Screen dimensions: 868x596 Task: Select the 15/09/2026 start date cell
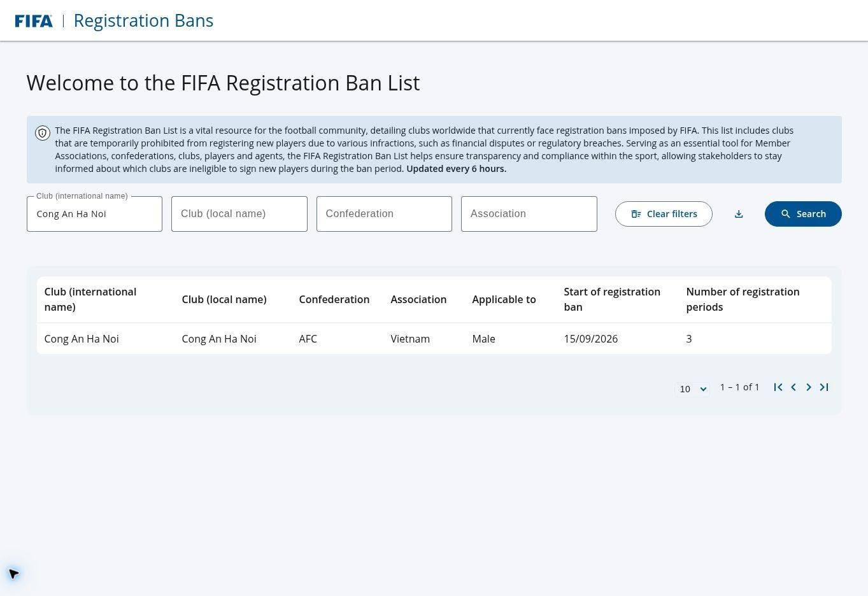591,339
